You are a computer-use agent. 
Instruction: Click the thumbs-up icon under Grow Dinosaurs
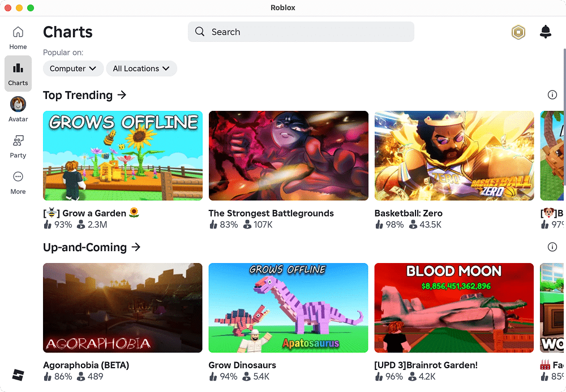(213, 377)
